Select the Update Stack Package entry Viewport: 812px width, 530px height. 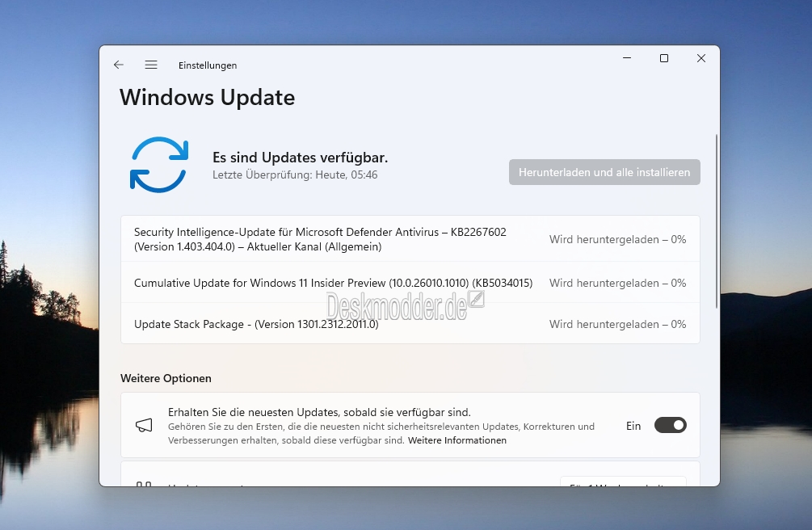[x=410, y=324]
